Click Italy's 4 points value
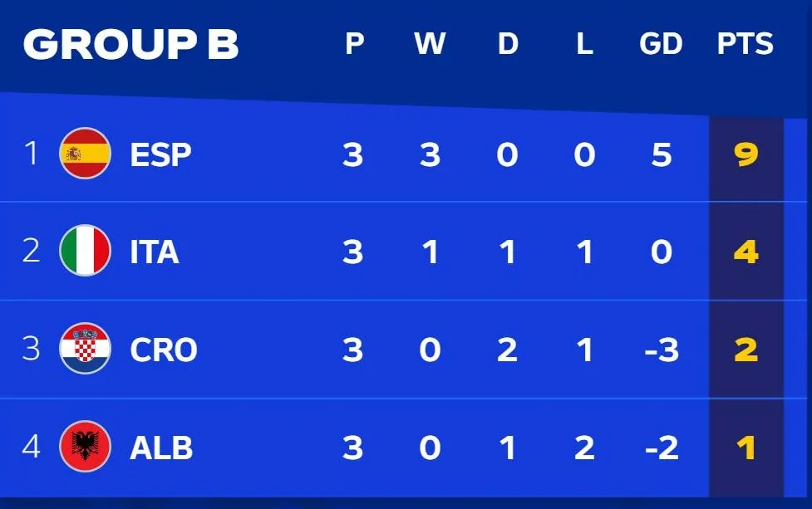Image resolution: width=812 pixels, height=509 pixels. [x=746, y=252]
